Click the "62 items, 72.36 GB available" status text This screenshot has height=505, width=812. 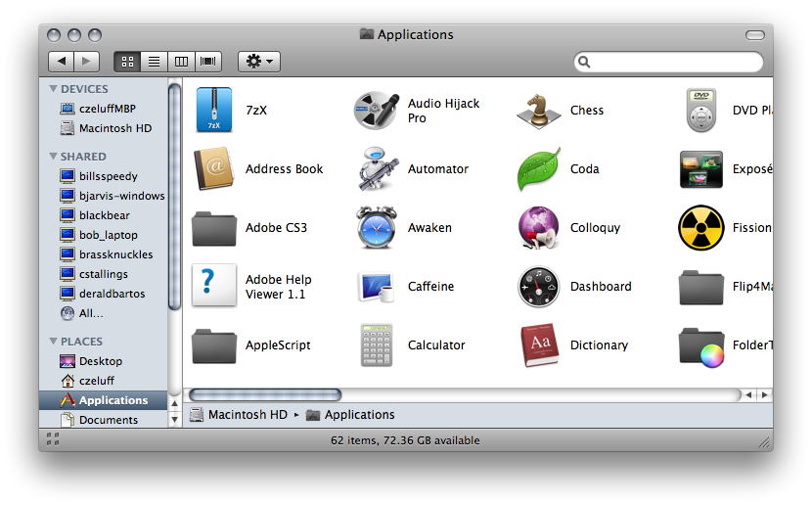405,440
